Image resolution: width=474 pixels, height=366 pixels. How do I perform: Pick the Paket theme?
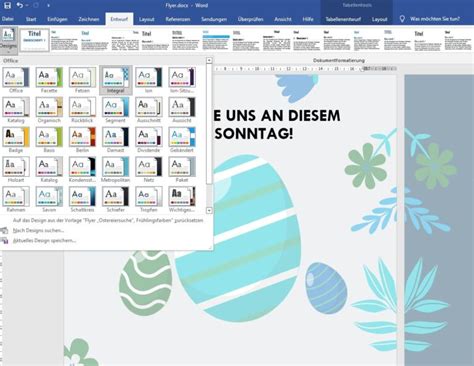click(x=182, y=170)
